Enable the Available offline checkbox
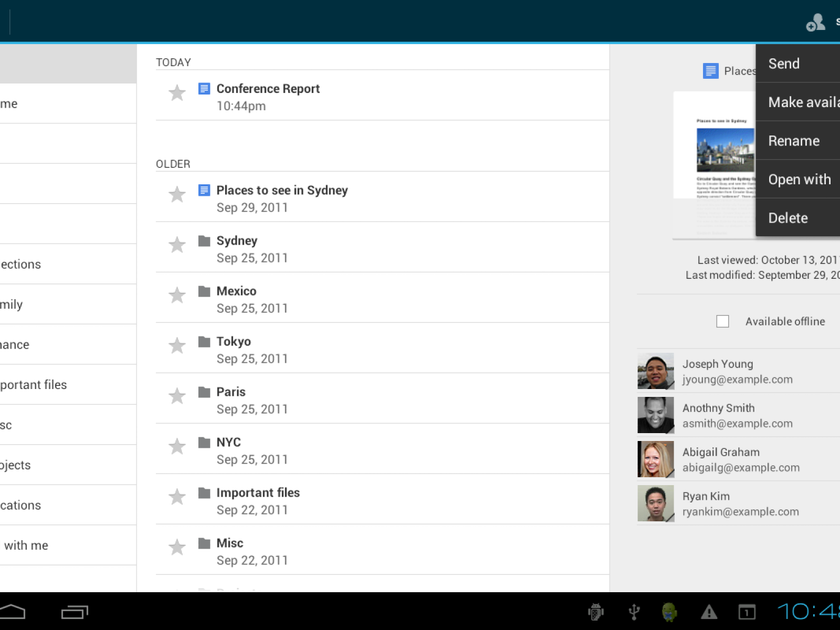This screenshot has width=840, height=630. coord(722,321)
